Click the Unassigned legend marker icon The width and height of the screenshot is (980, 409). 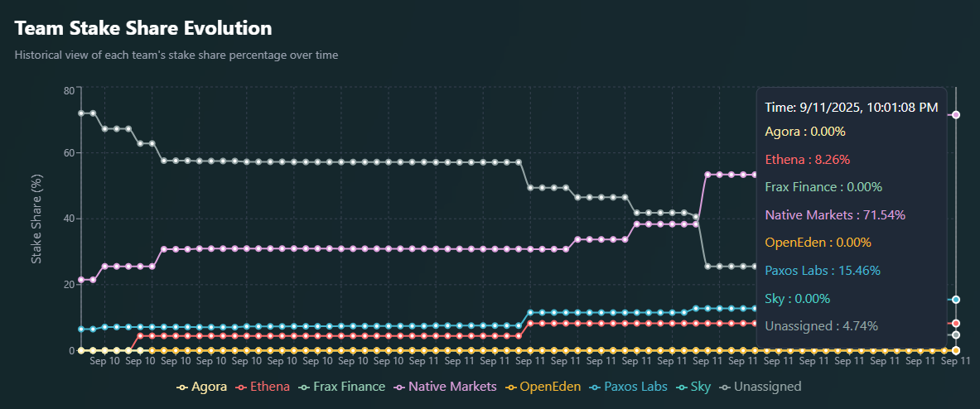coord(725,387)
